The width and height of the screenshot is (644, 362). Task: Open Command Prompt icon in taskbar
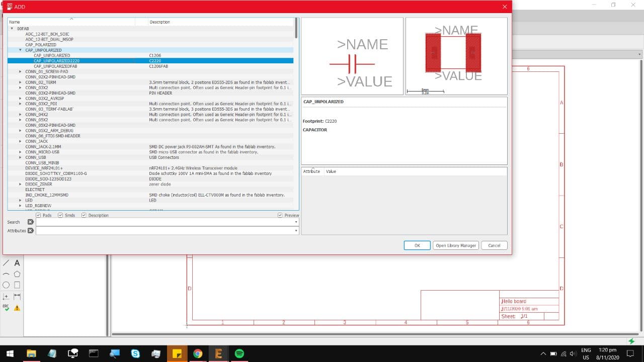click(x=94, y=353)
